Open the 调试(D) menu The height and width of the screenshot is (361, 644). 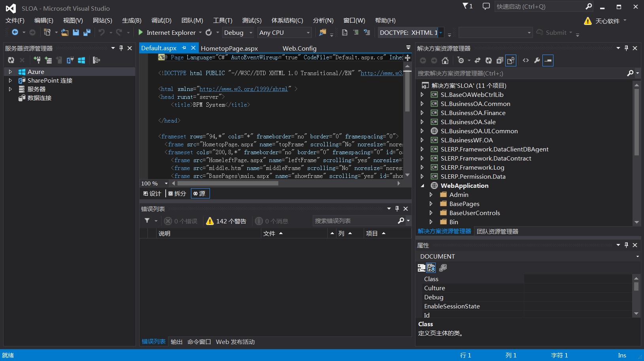tap(161, 20)
